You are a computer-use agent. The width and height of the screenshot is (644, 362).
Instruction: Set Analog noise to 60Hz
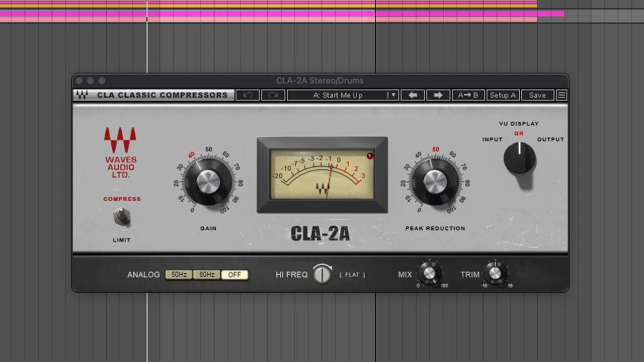(x=207, y=275)
